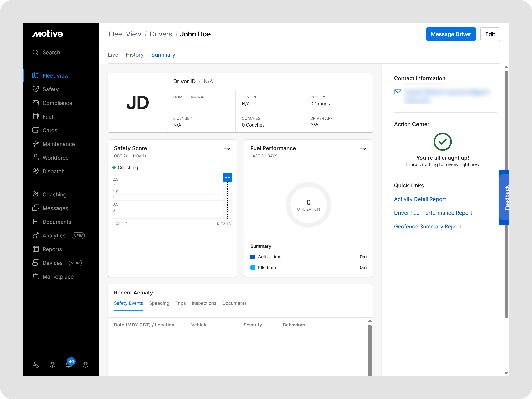This screenshot has height=399, width=532.
Task: Click the Search field in sidebar
Action: tap(51, 52)
